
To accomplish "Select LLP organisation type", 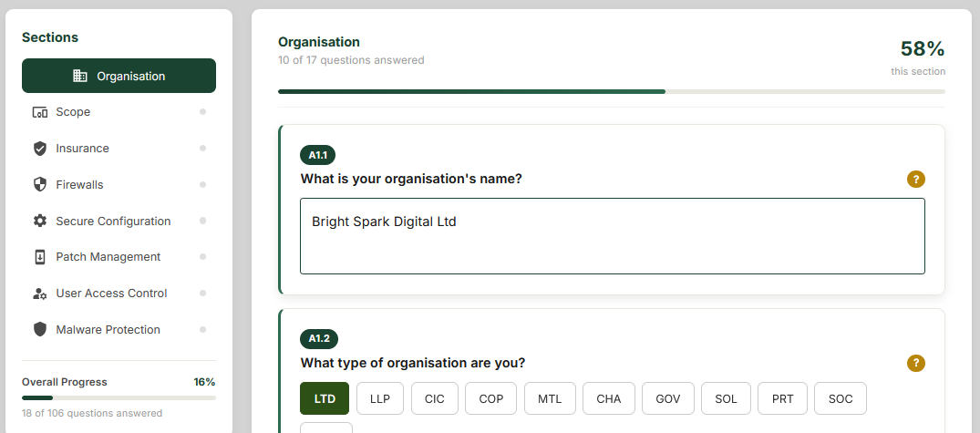I will [x=379, y=398].
